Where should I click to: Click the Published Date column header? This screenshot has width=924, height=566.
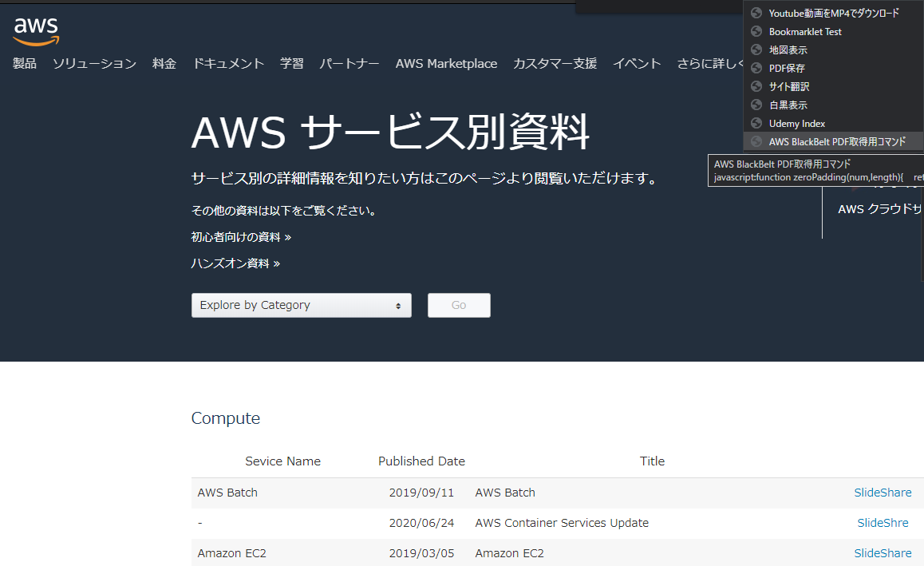coord(421,461)
